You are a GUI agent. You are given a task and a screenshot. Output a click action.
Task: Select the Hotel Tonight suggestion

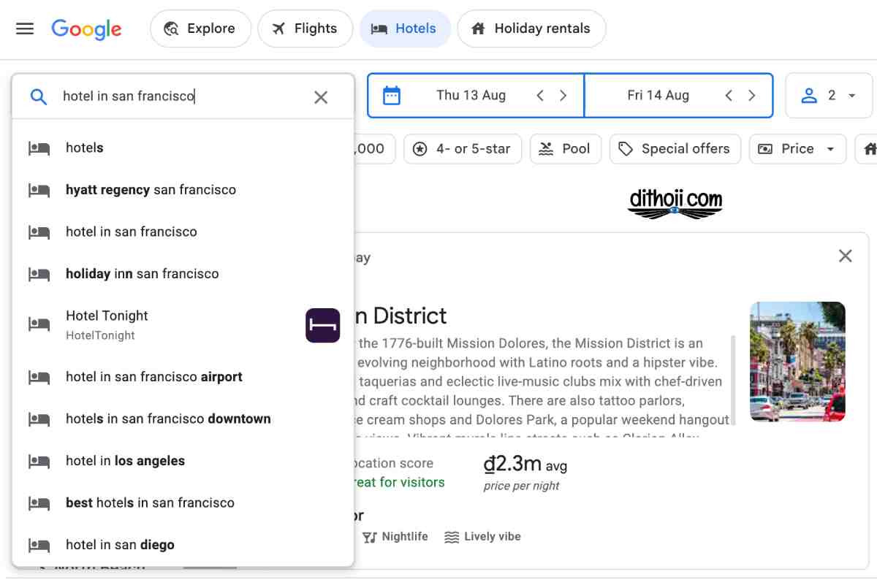[183, 325]
